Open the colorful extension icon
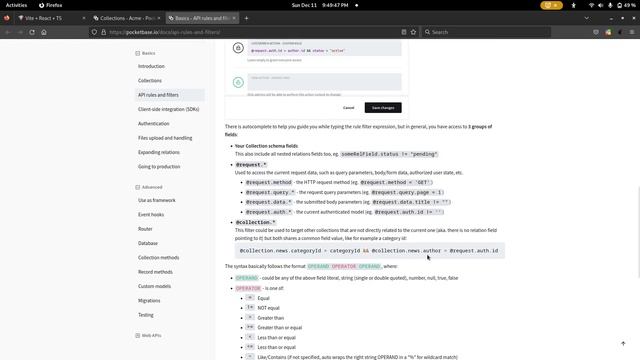Screen dimensions: 640x360 click(608, 32)
